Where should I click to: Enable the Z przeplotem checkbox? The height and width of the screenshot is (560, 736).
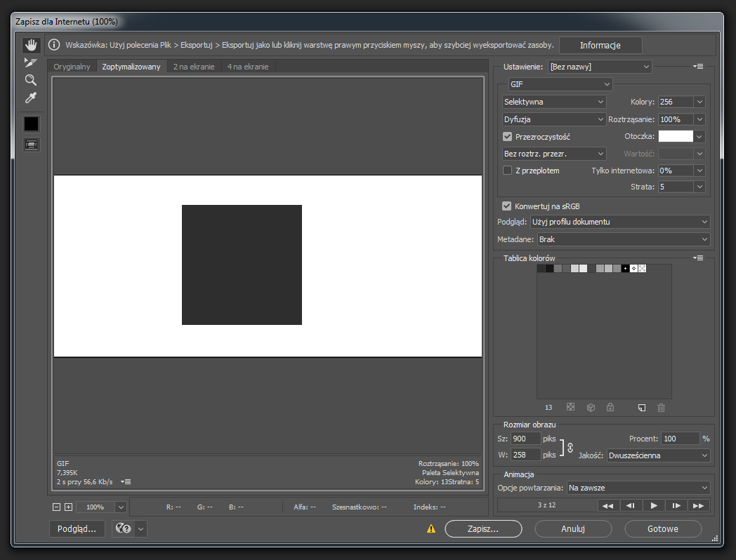tap(508, 171)
